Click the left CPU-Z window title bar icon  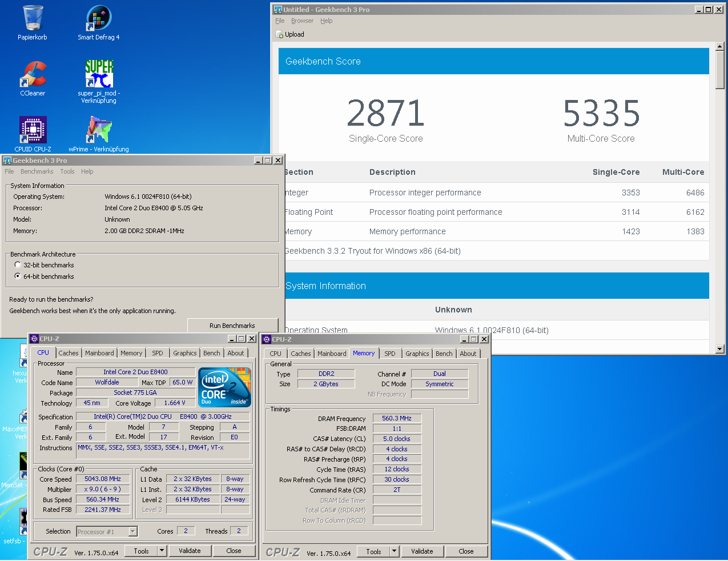[x=34, y=339]
